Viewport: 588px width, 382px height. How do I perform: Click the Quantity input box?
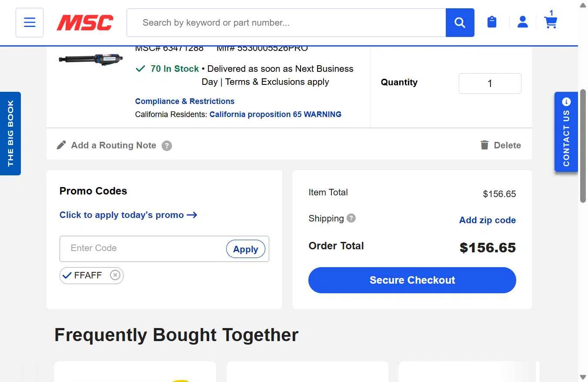490,84
